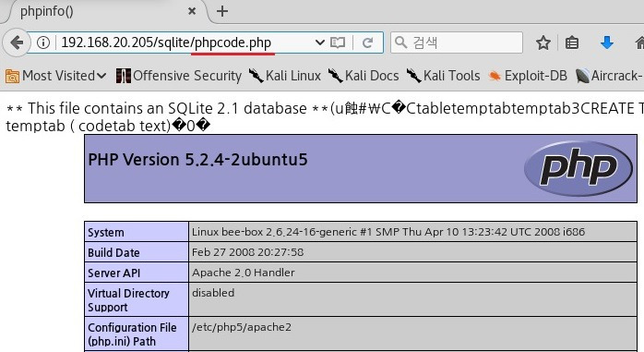This screenshot has width=644, height=352.
Task: Open a new tab with plus button
Action: coord(222,11)
